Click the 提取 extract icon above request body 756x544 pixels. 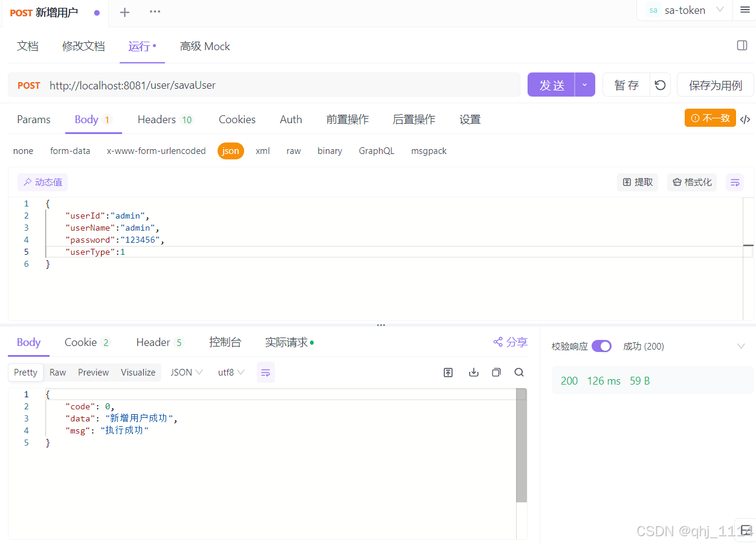[638, 182]
